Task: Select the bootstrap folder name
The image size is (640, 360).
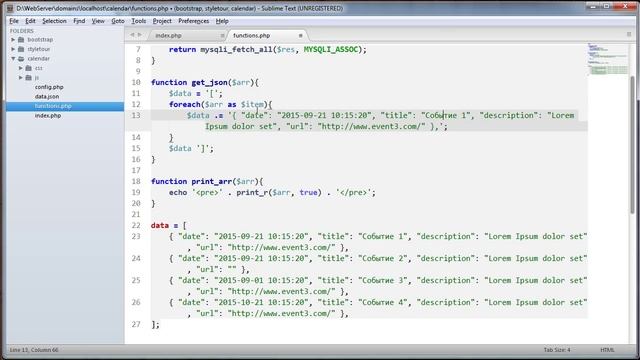Action: pos(40,40)
